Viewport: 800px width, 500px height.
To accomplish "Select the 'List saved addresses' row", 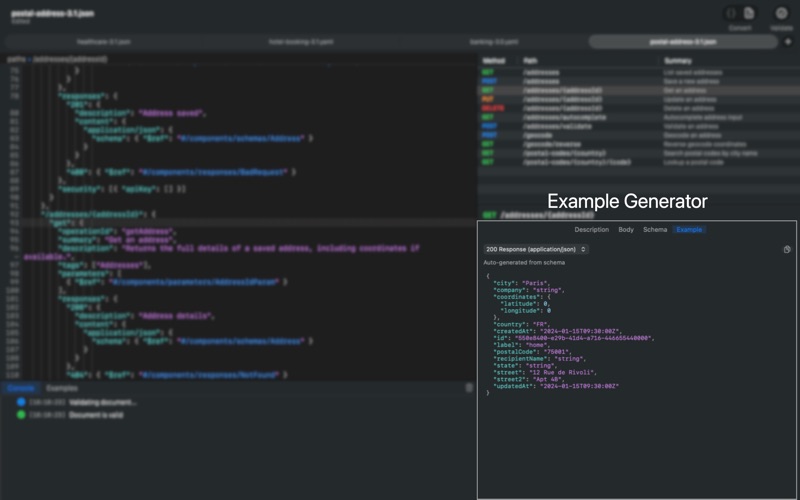I will tap(639, 72).
